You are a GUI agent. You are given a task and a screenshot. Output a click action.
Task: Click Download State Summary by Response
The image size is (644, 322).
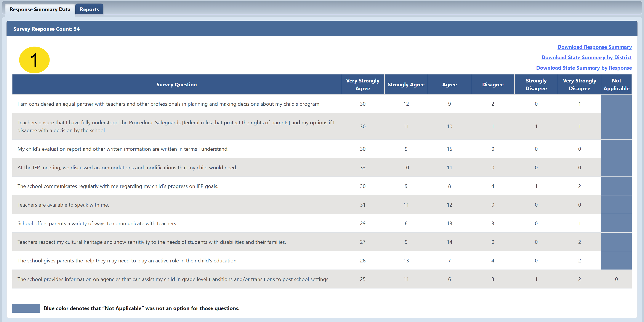tap(584, 68)
